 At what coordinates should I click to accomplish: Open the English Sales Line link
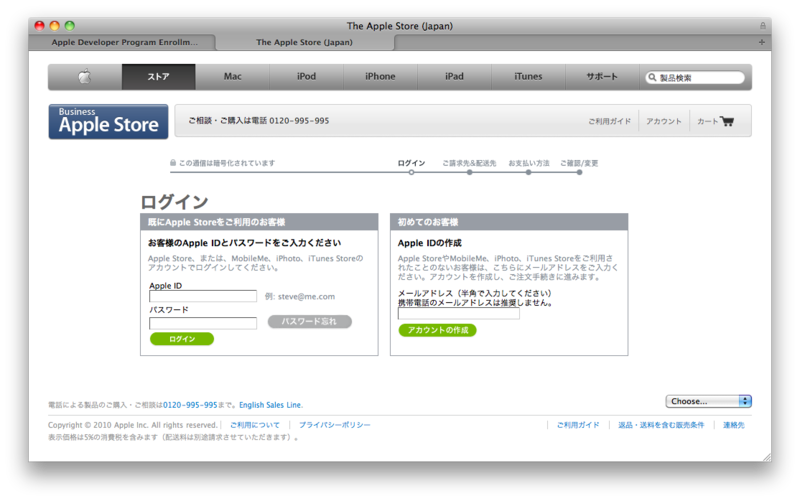270,405
